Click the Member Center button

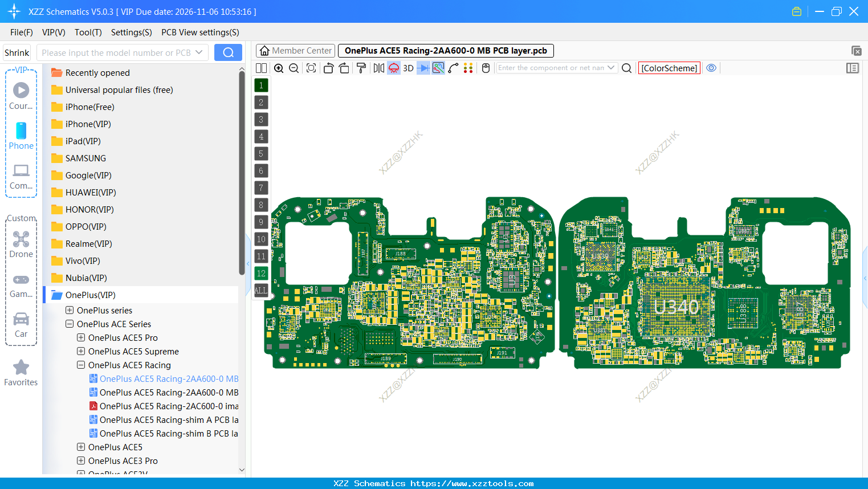coord(295,50)
